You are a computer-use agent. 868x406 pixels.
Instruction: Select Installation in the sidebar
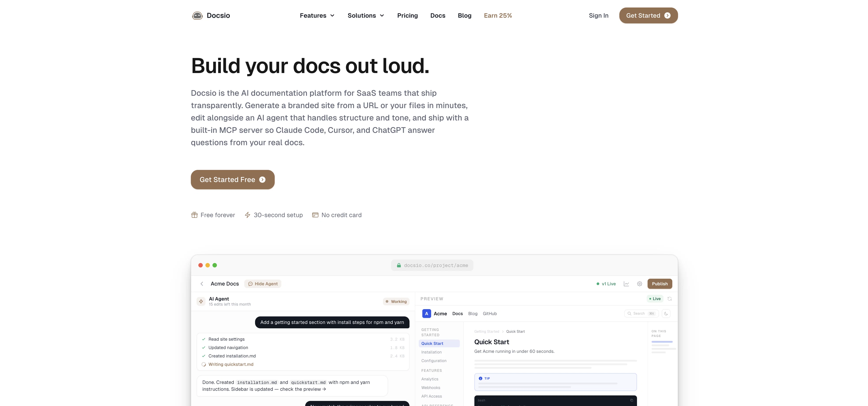431,352
